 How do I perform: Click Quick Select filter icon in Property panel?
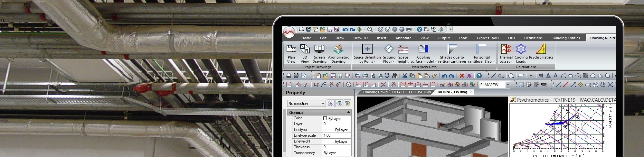pyautogui.click(x=347, y=103)
